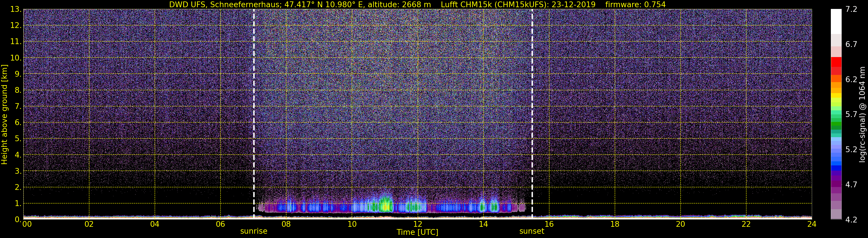
Task: Click the colorbar value '5.7'
Action: point(851,115)
